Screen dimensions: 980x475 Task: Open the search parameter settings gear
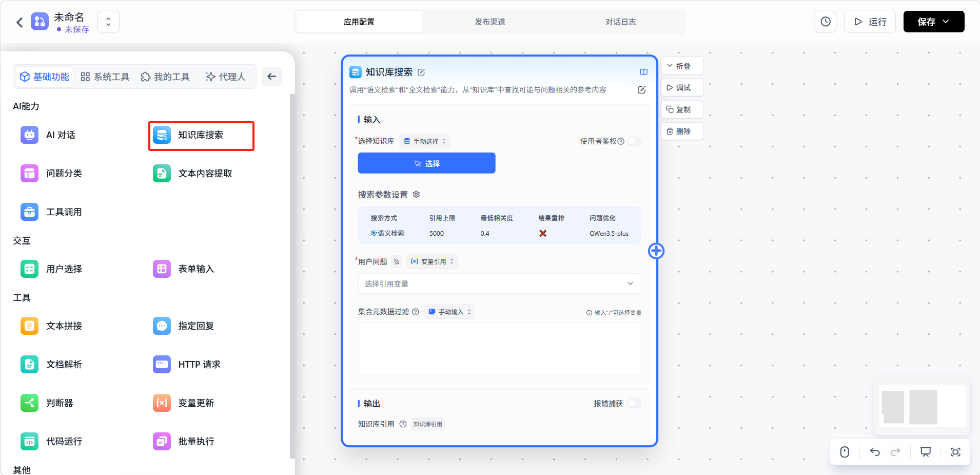(x=417, y=195)
